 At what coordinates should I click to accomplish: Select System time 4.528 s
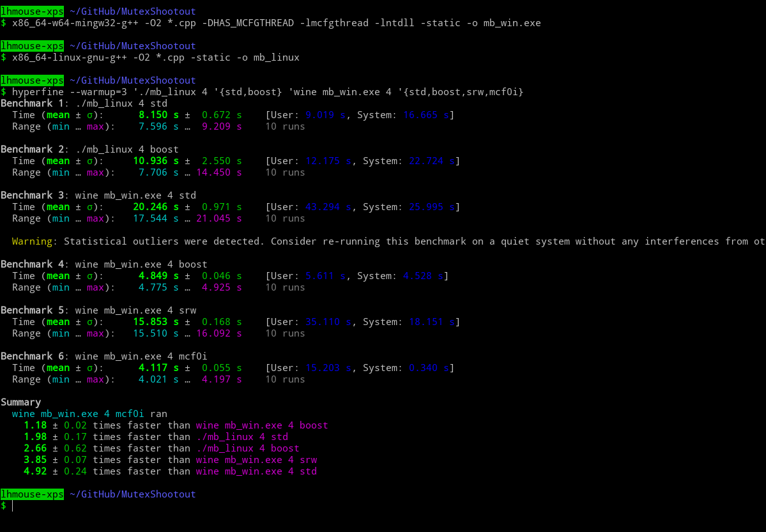pyautogui.click(x=423, y=276)
